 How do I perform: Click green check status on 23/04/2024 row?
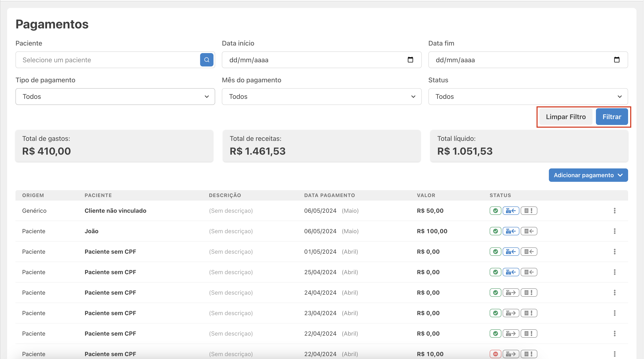pyautogui.click(x=495, y=313)
